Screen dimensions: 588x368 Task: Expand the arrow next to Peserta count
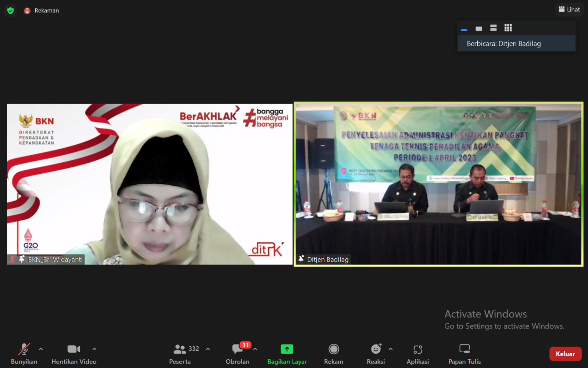coord(208,349)
